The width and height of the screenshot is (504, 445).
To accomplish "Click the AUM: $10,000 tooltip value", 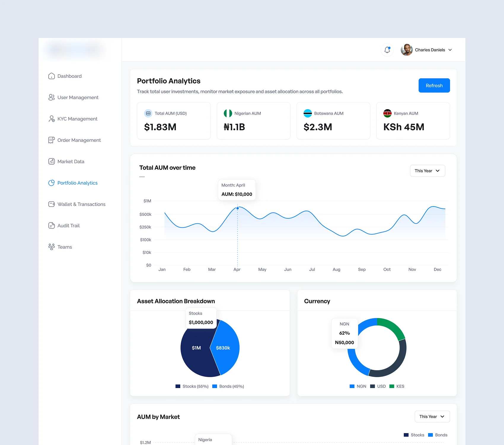I will click(x=237, y=194).
